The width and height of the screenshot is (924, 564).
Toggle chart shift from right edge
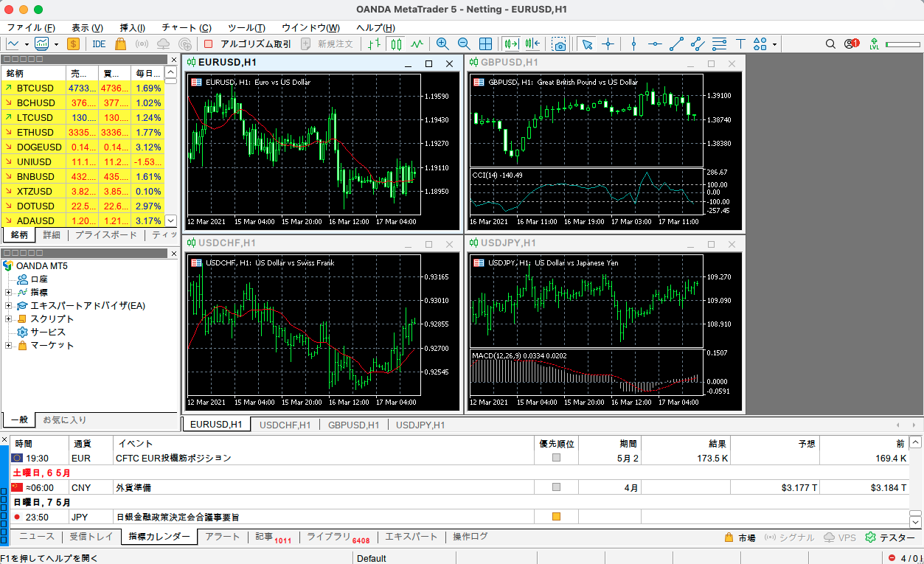533,44
